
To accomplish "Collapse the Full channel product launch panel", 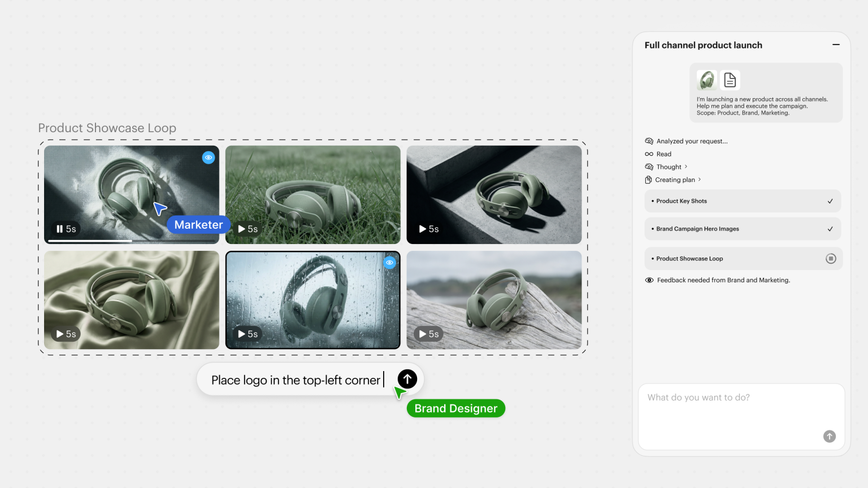I will coord(836,45).
